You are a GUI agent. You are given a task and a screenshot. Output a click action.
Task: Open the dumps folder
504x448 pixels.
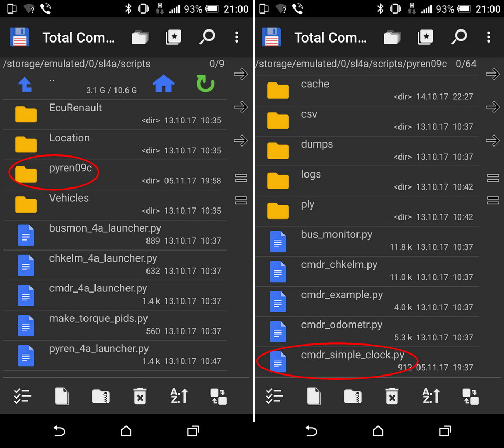point(367,151)
